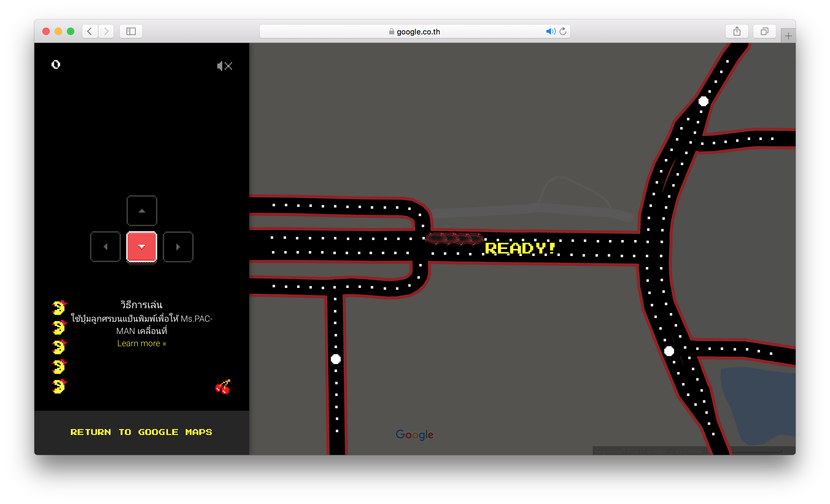Click the red ghost cluster on road

coord(454,238)
